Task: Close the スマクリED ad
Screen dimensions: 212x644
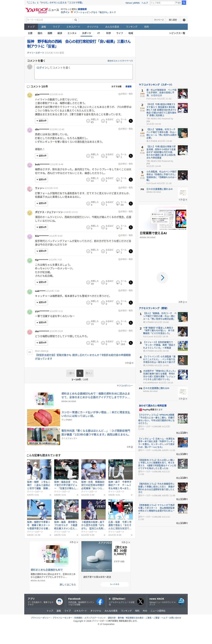Action: click(x=129, y=542)
